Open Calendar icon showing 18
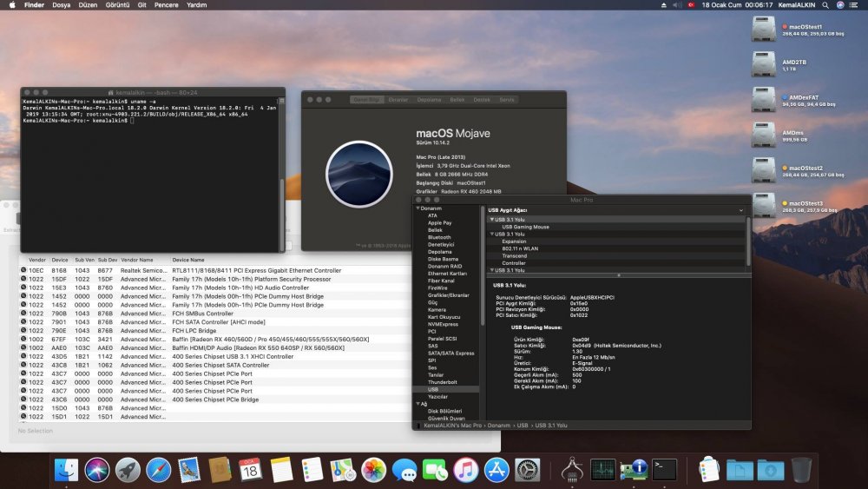The width and height of the screenshot is (868, 489). point(250,470)
